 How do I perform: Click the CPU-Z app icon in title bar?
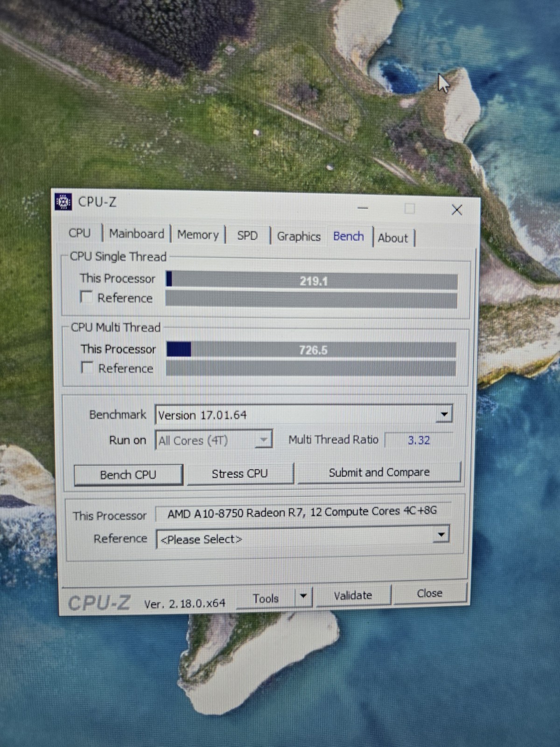63,202
